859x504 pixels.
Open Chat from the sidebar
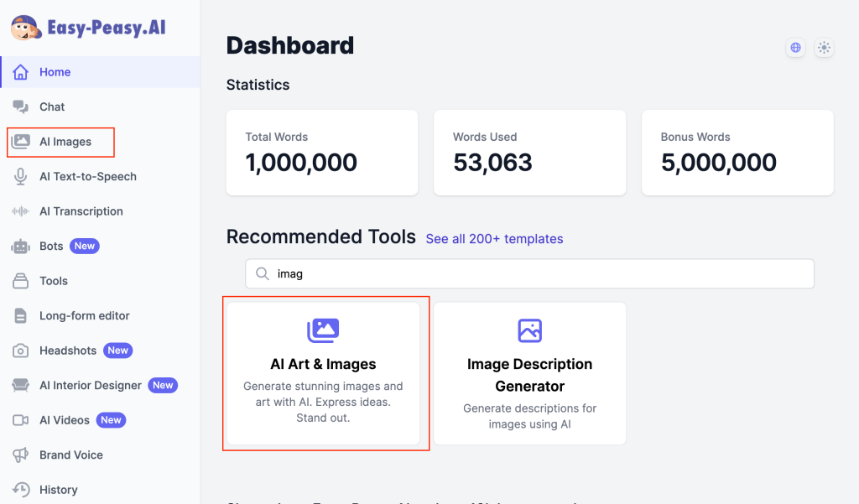click(x=52, y=107)
